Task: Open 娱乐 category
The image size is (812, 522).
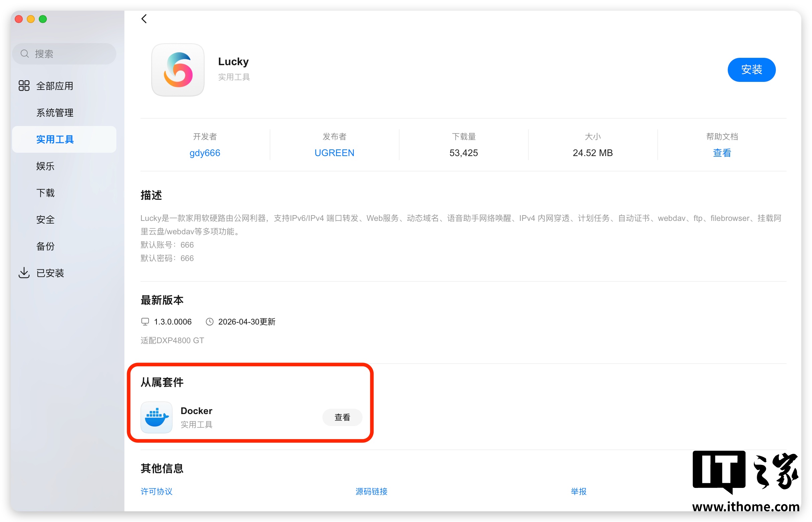Action: pos(64,166)
